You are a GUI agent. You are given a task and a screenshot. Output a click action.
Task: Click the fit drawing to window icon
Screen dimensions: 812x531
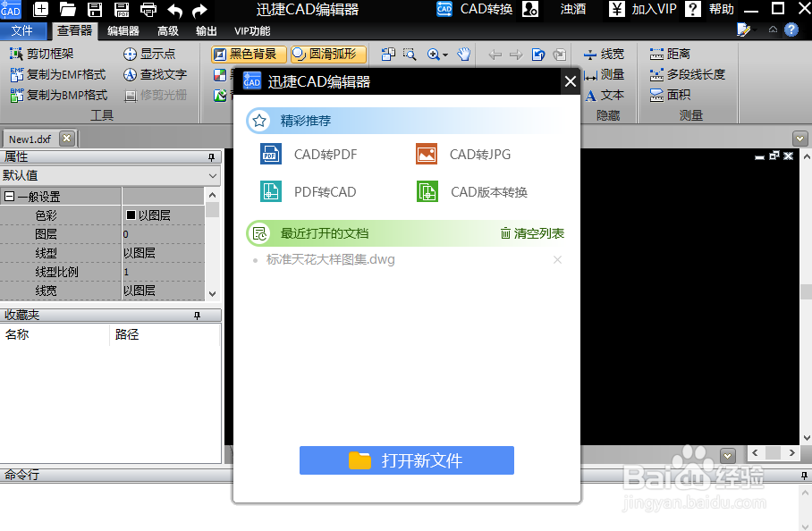click(x=388, y=55)
